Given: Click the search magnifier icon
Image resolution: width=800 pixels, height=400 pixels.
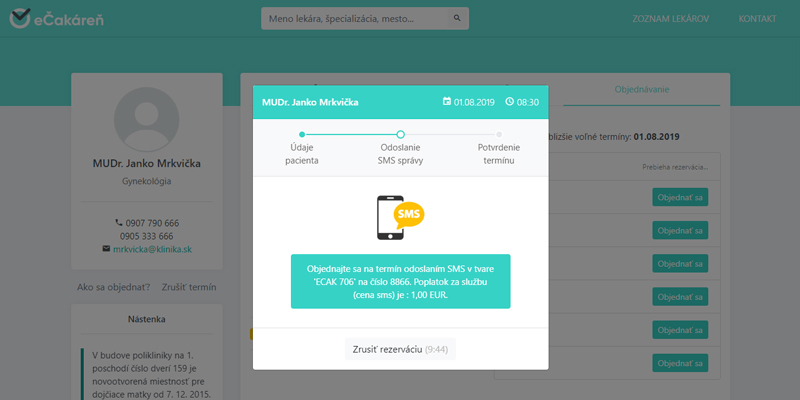Looking at the screenshot, I should point(456,19).
